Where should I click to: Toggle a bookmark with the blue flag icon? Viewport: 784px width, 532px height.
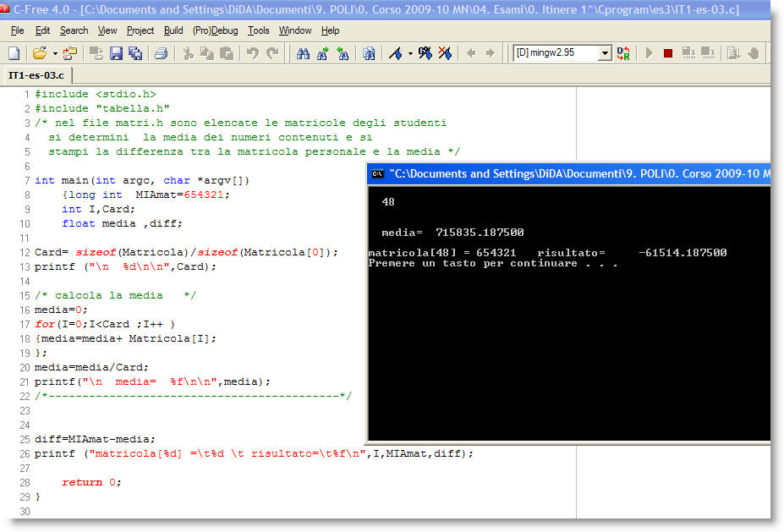pos(396,53)
